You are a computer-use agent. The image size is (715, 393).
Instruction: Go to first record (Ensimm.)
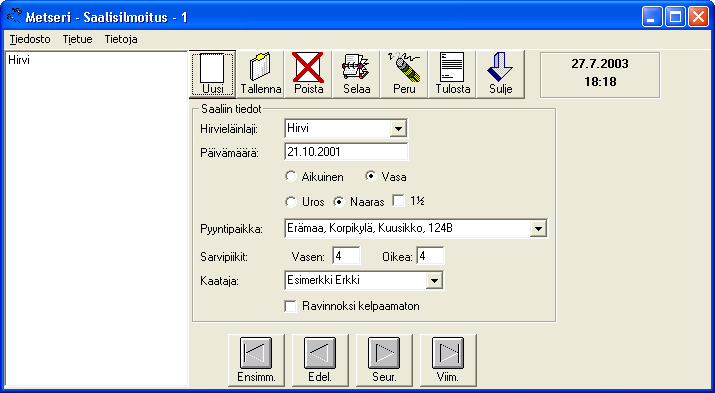(x=256, y=360)
